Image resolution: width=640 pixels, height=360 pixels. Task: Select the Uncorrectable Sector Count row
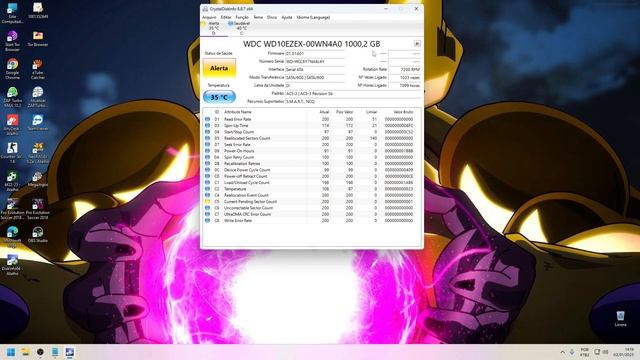[311, 208]
